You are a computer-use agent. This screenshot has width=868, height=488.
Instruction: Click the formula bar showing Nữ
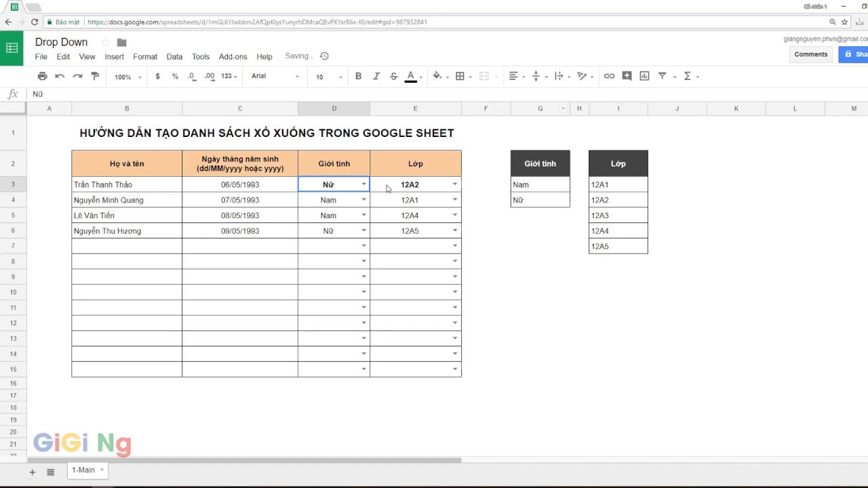coord(448,94)
